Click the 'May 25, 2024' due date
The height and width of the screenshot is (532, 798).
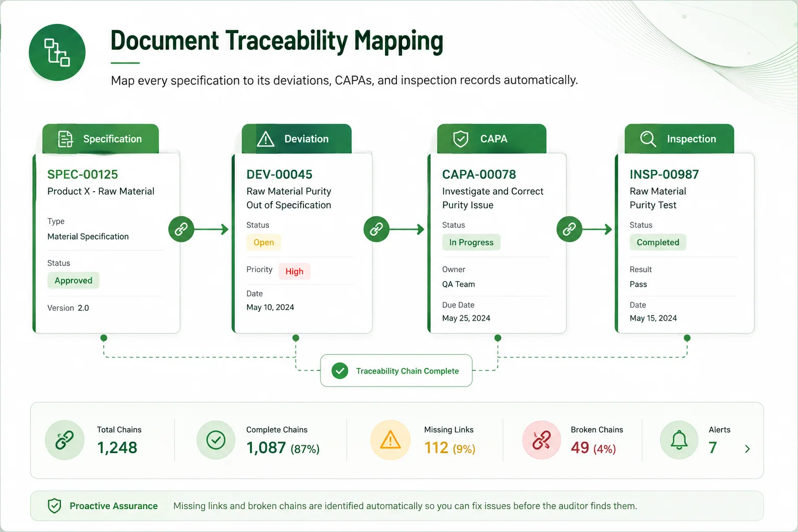pyautogui.click(x=466, y=318)
